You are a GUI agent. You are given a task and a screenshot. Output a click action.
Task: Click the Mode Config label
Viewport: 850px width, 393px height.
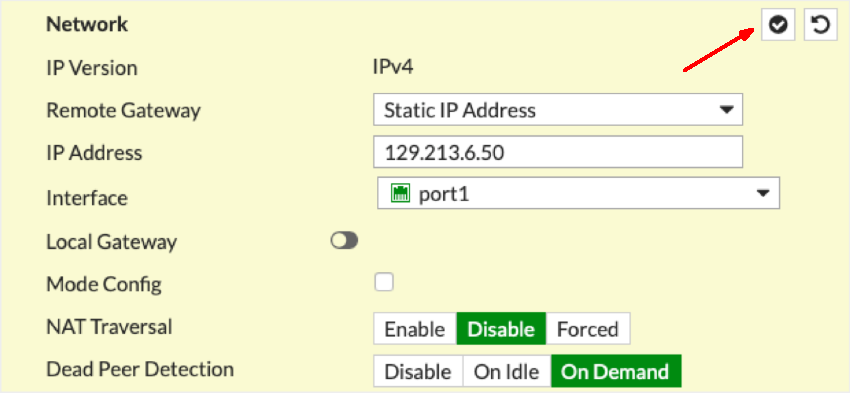point(104,284)
